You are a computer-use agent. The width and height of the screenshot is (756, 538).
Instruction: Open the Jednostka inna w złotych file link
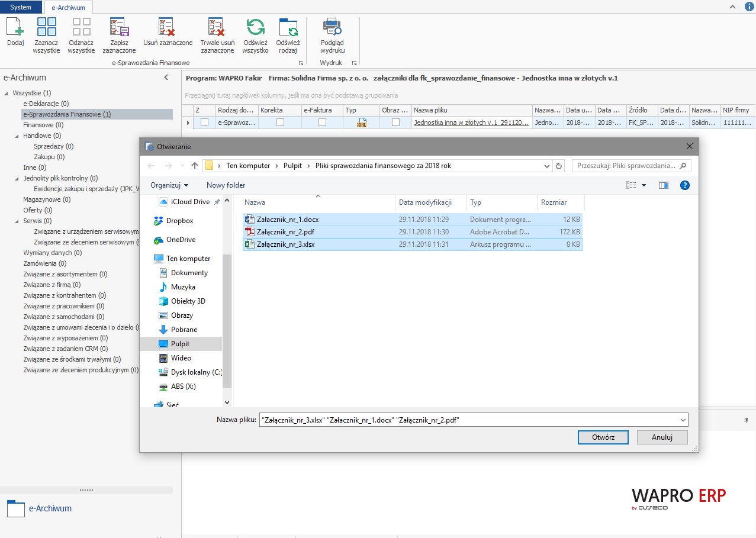click(x=471, y=123)
